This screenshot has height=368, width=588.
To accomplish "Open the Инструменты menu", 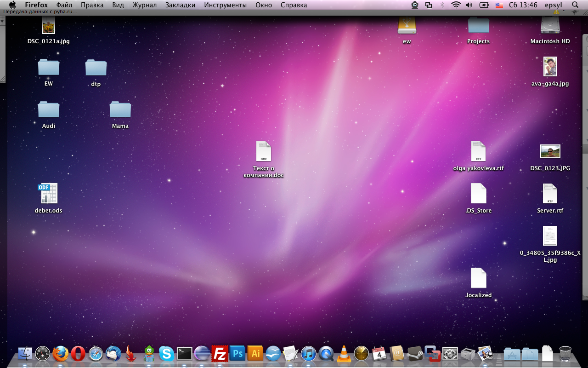I will (x=225, y=5).
